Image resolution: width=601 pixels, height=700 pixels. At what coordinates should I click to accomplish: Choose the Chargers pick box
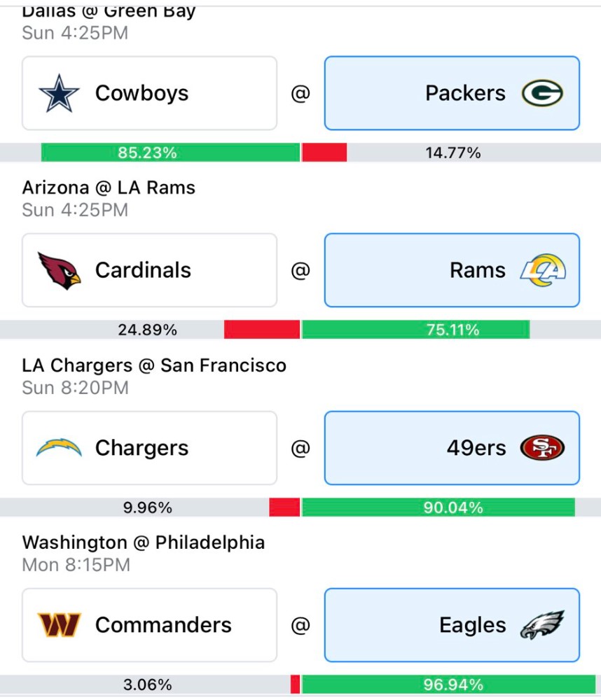(149, 448)
